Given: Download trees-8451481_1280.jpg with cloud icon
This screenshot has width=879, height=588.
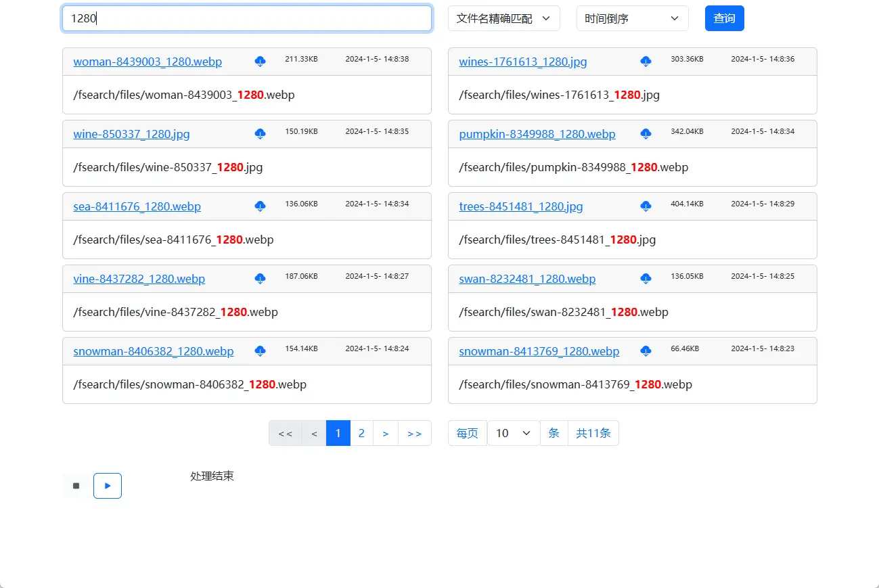Looking at the screenshot, I should click(x=646, y=206).
